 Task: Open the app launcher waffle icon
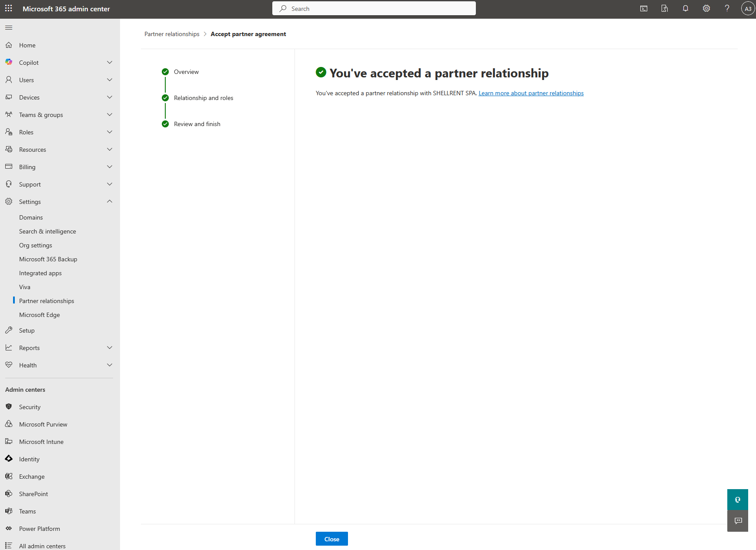9,9
